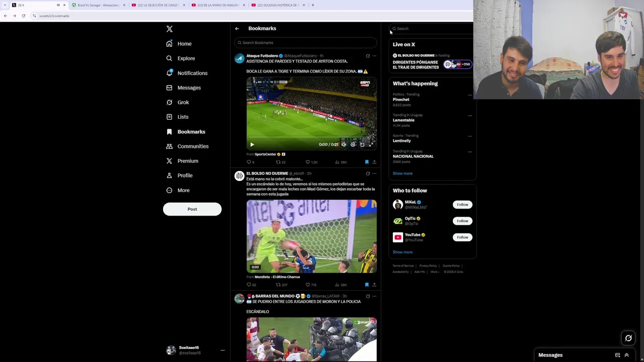Share the Ataque Futbolero post

[x=374, y=162]
